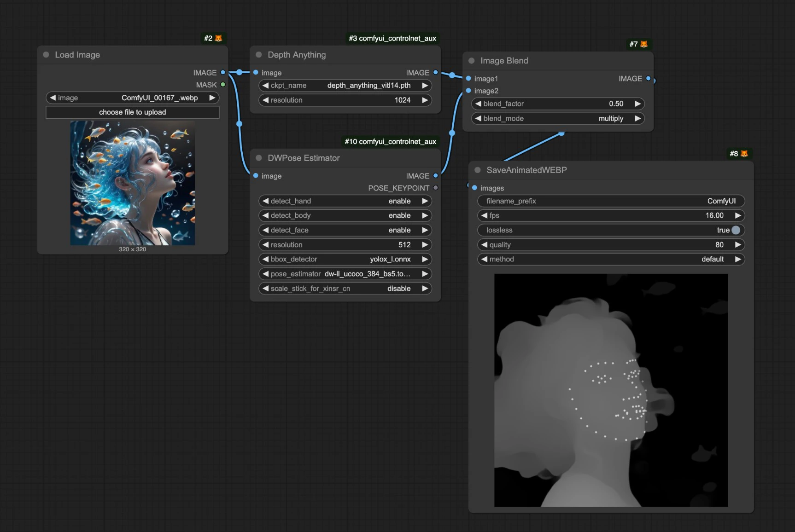Screen dimensions: 795x532
Task: Click the MASK output socket on Load Image
Action: click(223, 85)
